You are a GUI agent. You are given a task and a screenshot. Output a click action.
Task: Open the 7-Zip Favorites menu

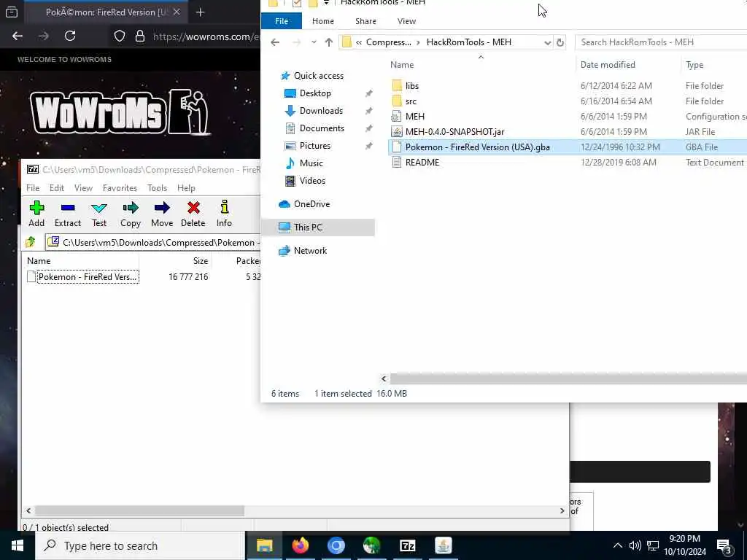pos(120,188)
